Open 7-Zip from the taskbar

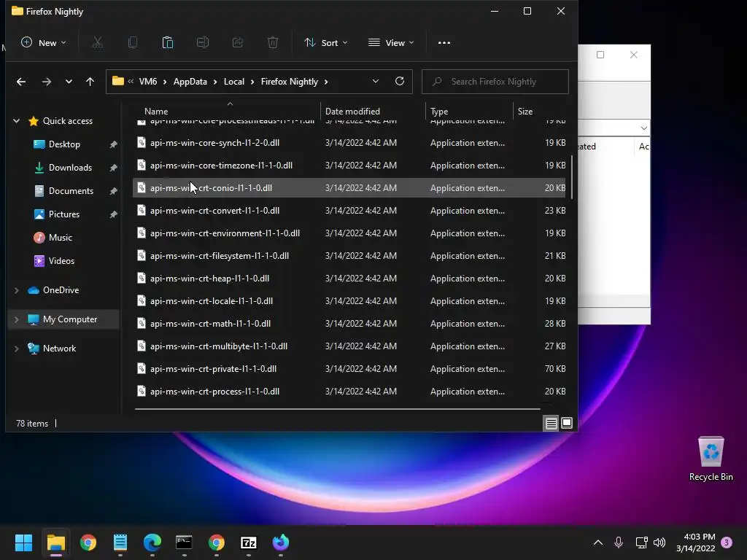[x=248, y=542]
